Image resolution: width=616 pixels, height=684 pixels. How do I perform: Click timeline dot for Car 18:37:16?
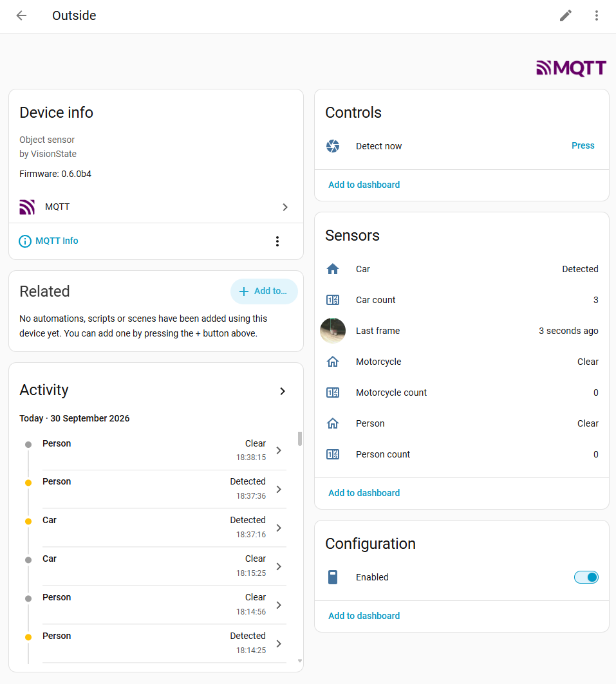(28, 521)
